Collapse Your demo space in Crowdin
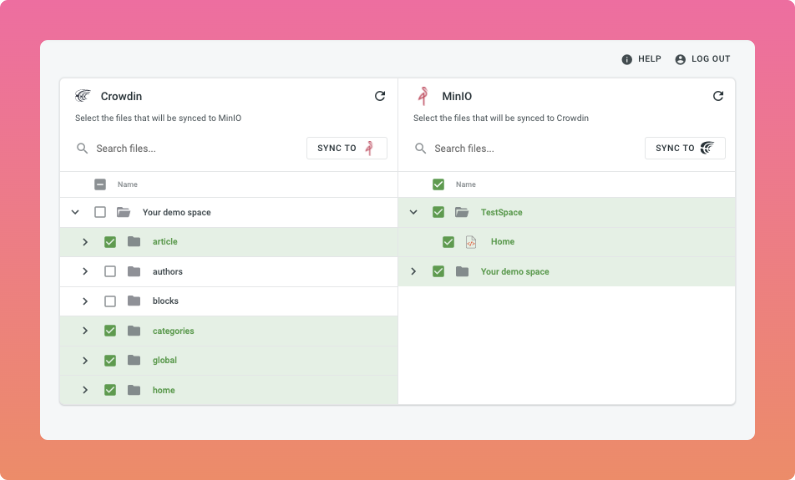 click(x=75, y=212)
